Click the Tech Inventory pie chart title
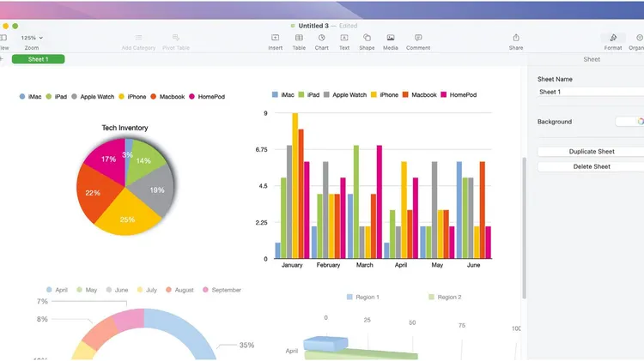 [x=125, y=128]
